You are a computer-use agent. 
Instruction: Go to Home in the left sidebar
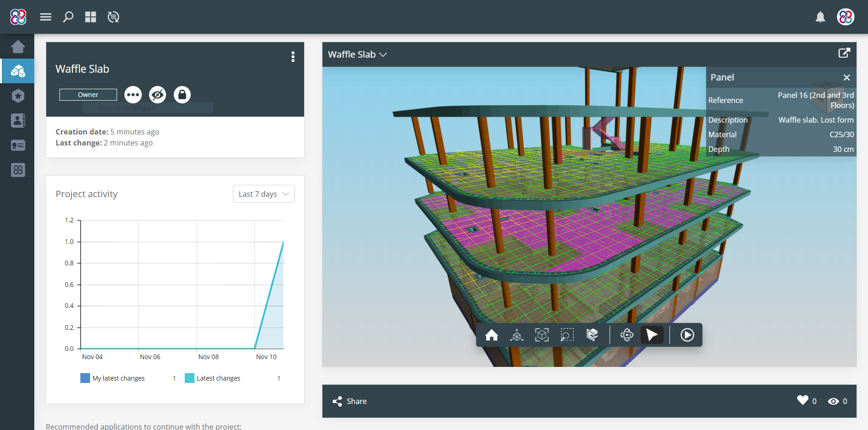click(x=18, y=47)
